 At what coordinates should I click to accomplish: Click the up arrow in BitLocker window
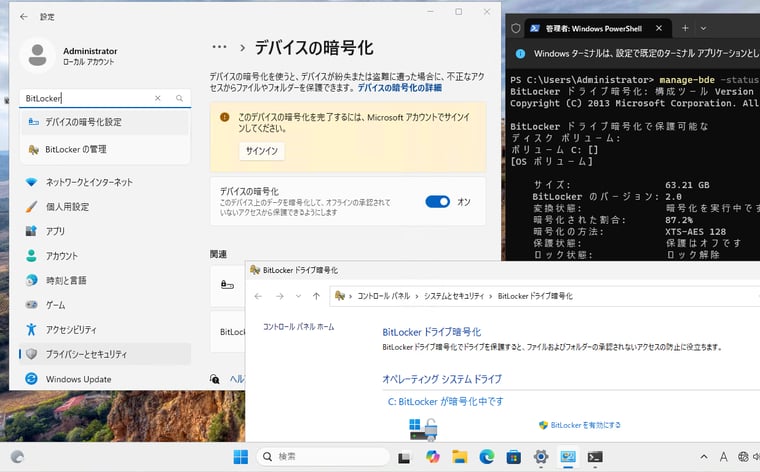317,296
